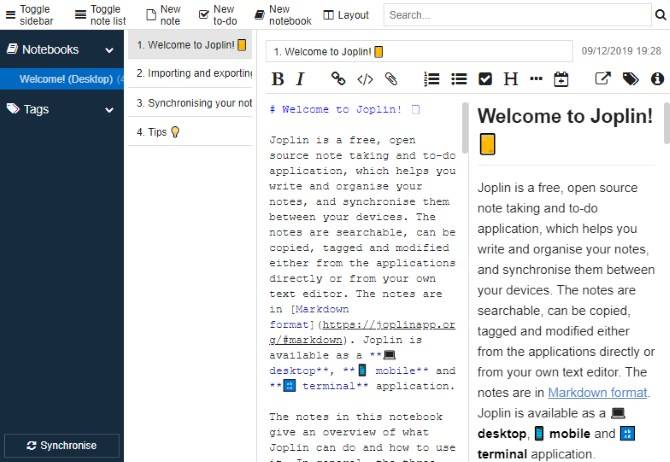Change the Layout view
Viewport: 670px width, 462px height.
tap(346, 15)
